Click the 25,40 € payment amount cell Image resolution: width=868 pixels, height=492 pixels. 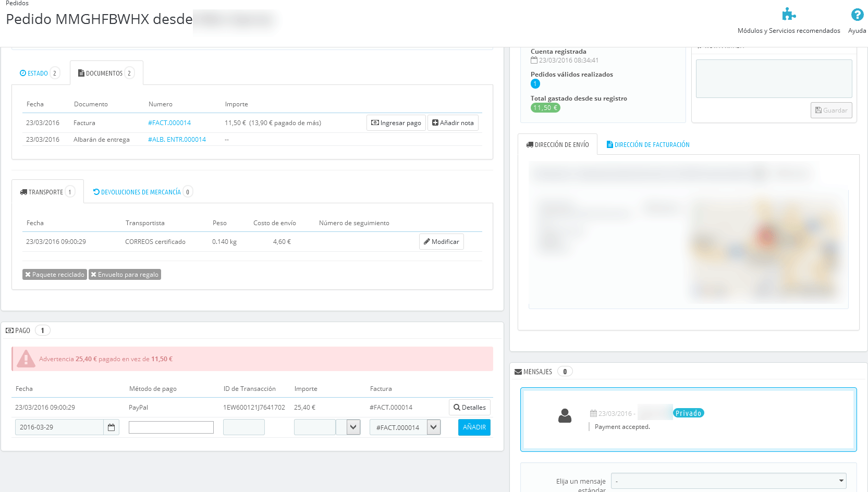click(304, 408)
